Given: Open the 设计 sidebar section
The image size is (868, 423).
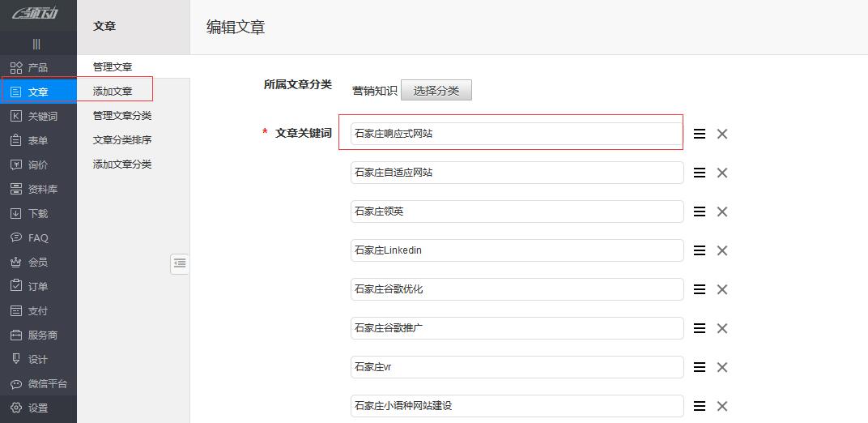Looking at the screenshot, I should click(x=38, y=360).
